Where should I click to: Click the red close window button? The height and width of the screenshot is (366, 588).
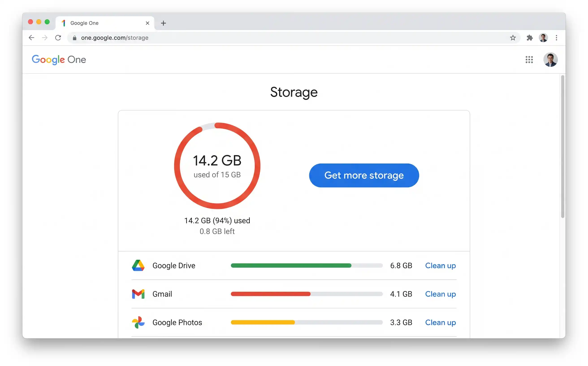click(30, 22)
